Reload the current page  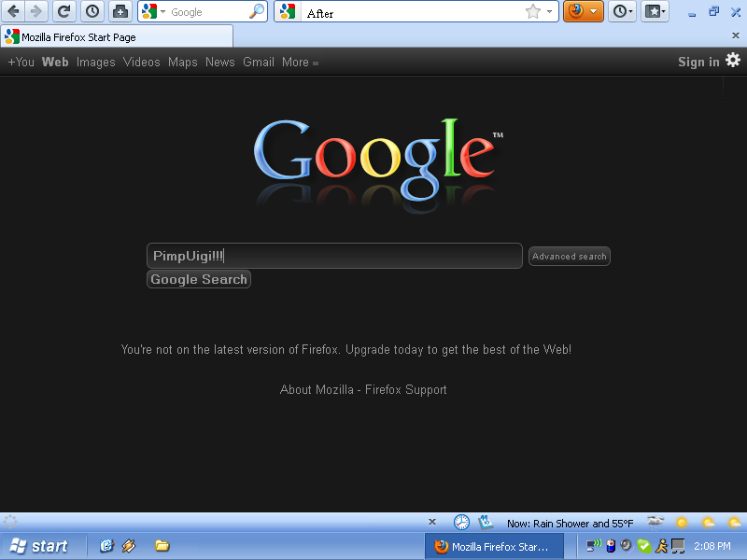(63, 12)
